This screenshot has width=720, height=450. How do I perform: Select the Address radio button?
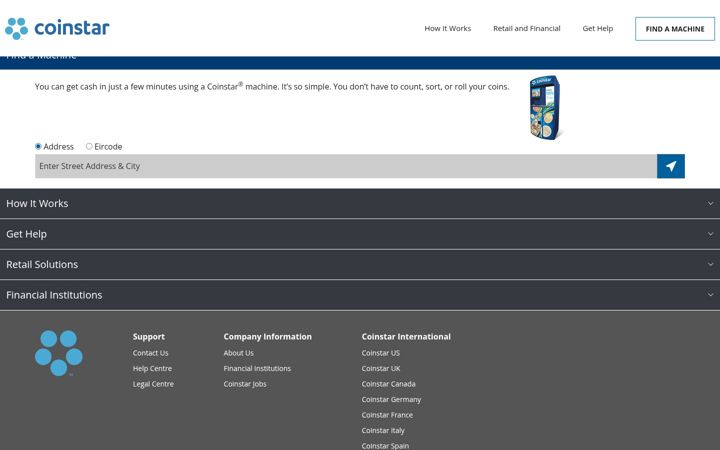point(38,146)
